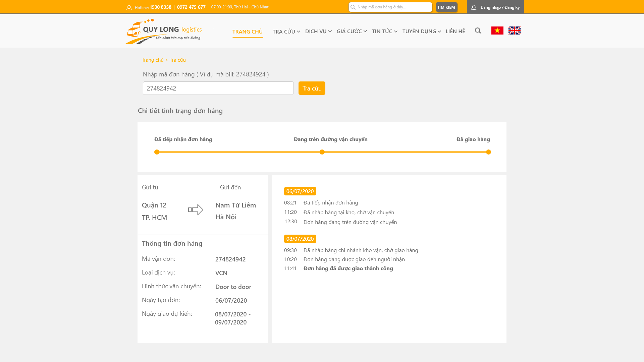Image resolution: width=644 pixels, height=362 pixels.
Task: Go to the TRANG CHỦ tab
Action: pos(248,32)
